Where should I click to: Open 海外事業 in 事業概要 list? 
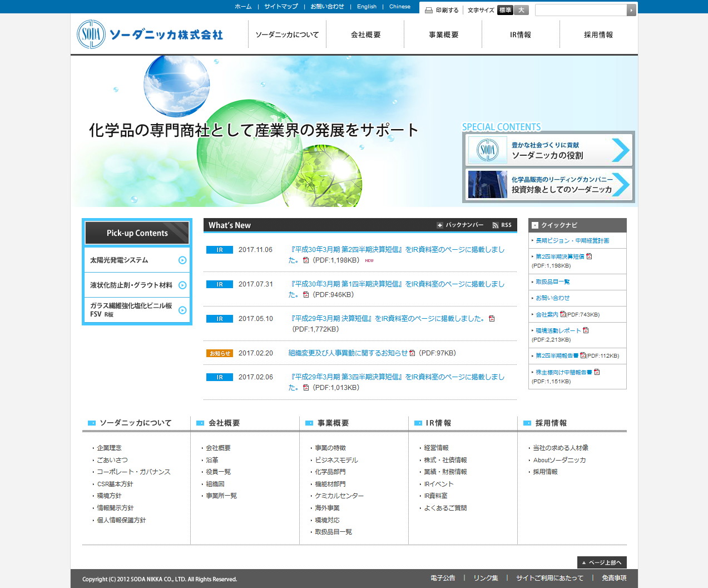[327, 508]
